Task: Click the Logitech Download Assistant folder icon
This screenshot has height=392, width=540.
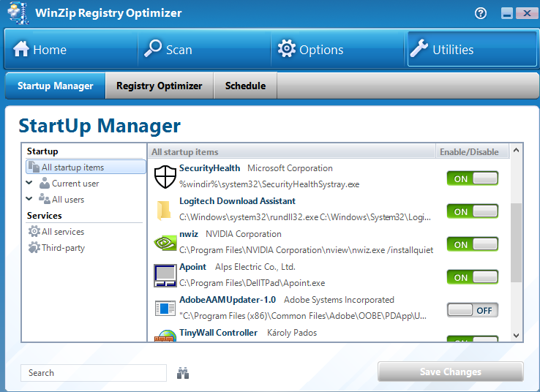Action: click(164, 210)
